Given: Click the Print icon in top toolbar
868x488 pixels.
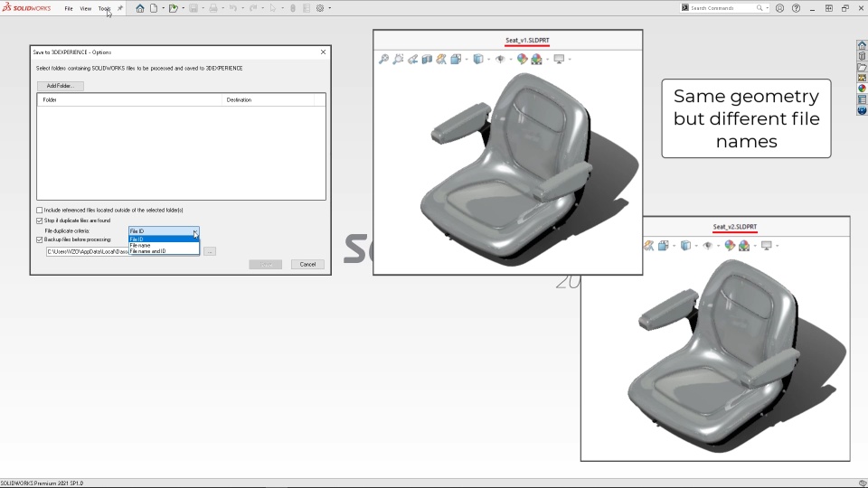Looking at the screenshot, I should click(213, 8).
